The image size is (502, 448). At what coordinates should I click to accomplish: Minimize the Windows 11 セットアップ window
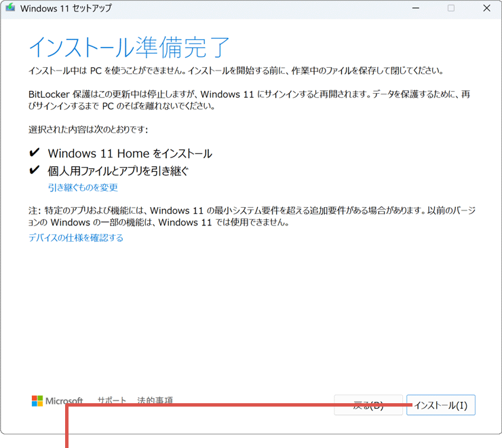pos(416,8)
